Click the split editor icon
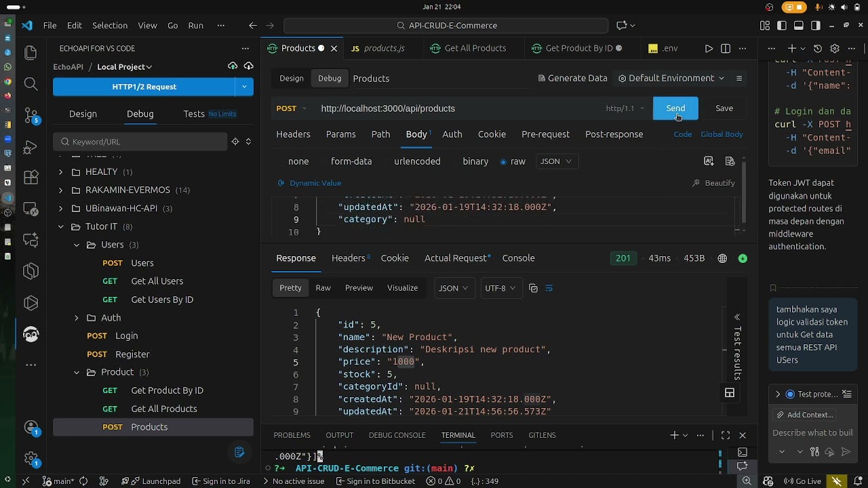Image resolution: width=868 pixels, height=488 pixels. tap(726, 49)
